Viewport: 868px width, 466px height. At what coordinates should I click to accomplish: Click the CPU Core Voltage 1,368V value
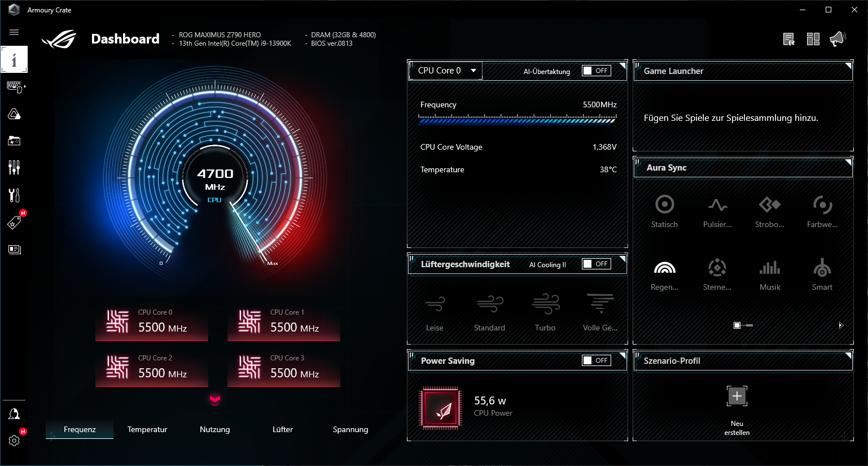(604, 147)
